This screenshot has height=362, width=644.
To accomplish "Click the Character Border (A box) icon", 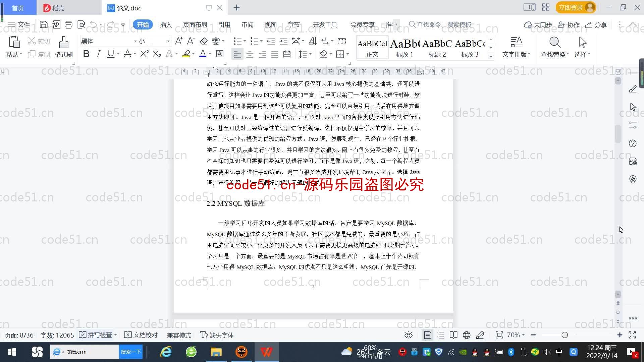I will [x=220, y=54].
